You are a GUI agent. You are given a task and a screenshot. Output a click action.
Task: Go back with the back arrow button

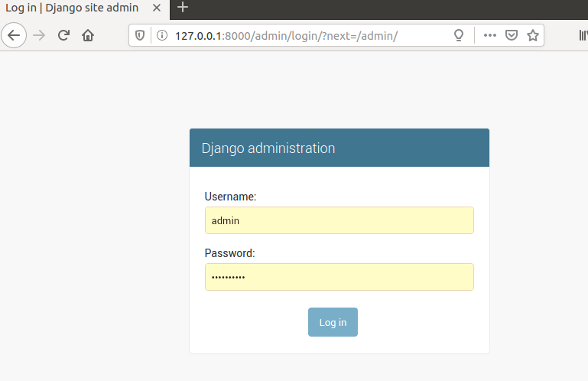coord(14,35)
